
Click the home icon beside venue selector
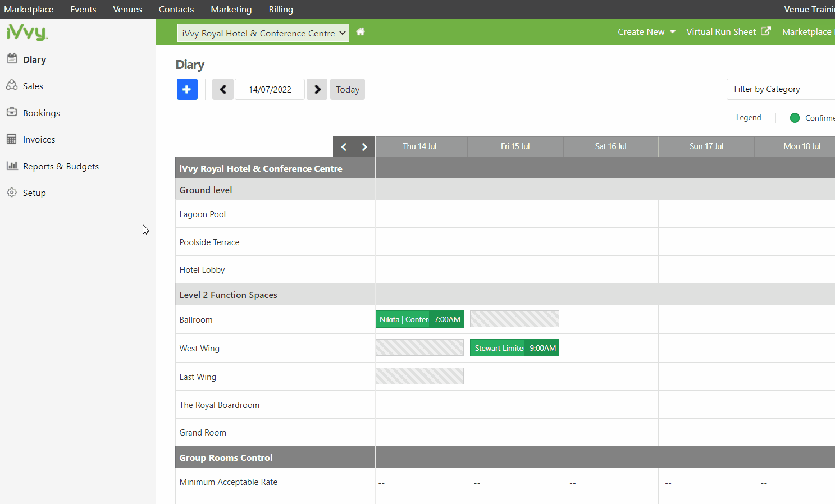[x=360, y=32]
